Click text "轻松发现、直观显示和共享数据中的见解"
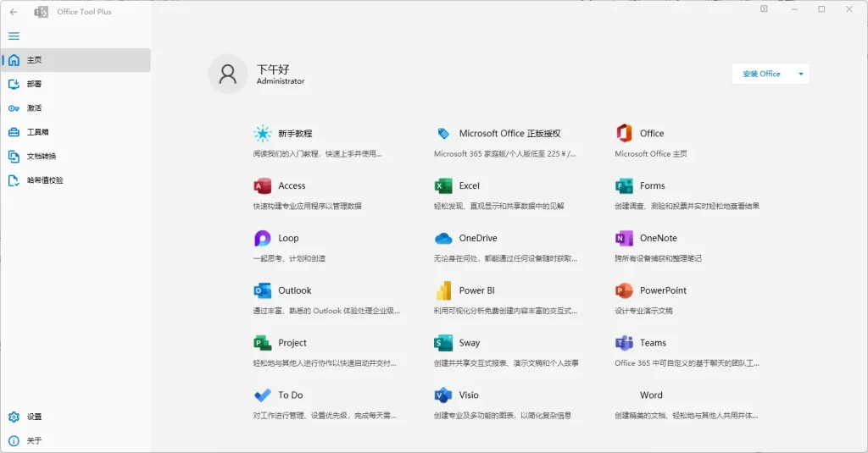Screen dimensions: 868x453 (x=498, y=206)
